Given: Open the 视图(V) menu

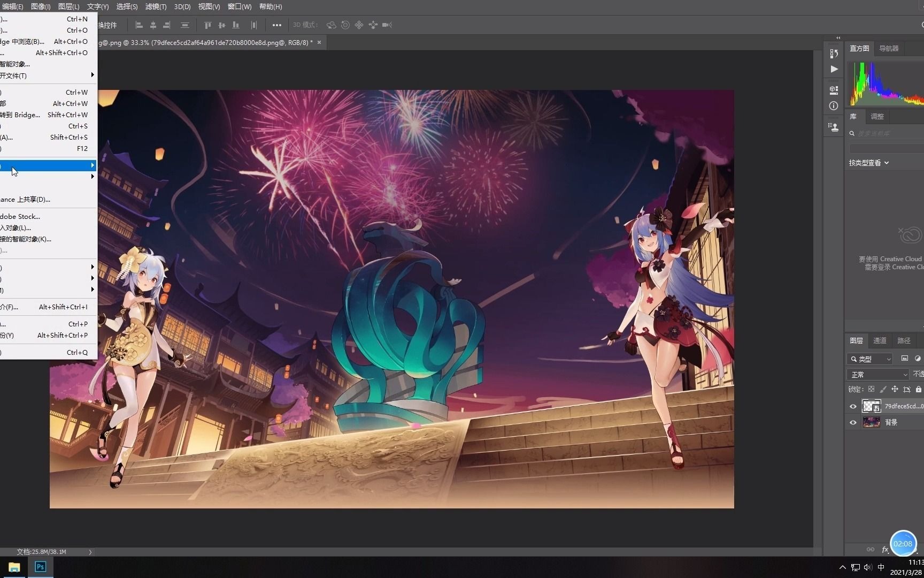Looking at the screenshot, I should (x=209, y=6).
